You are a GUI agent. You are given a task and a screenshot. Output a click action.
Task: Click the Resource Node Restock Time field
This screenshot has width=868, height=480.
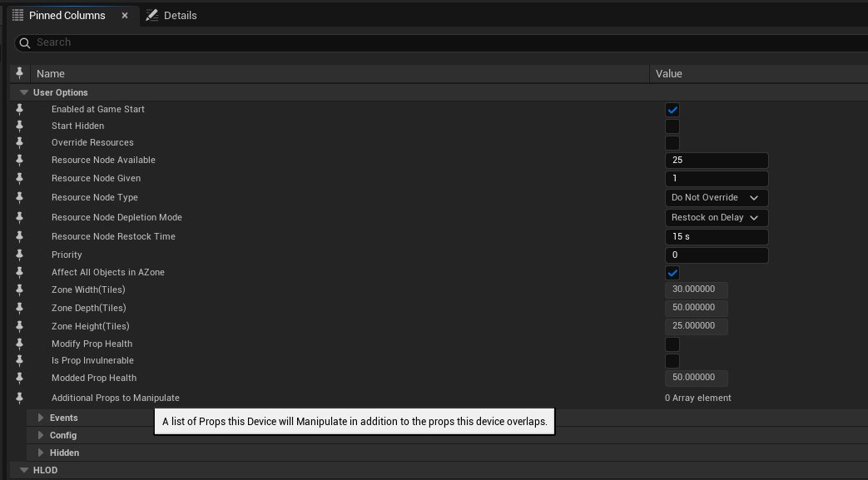coord(717,237)
